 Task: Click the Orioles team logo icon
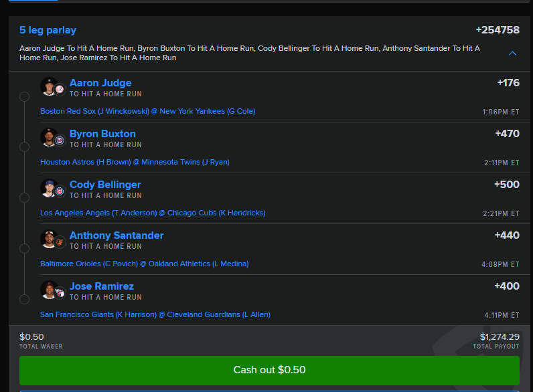click(60, 242)
